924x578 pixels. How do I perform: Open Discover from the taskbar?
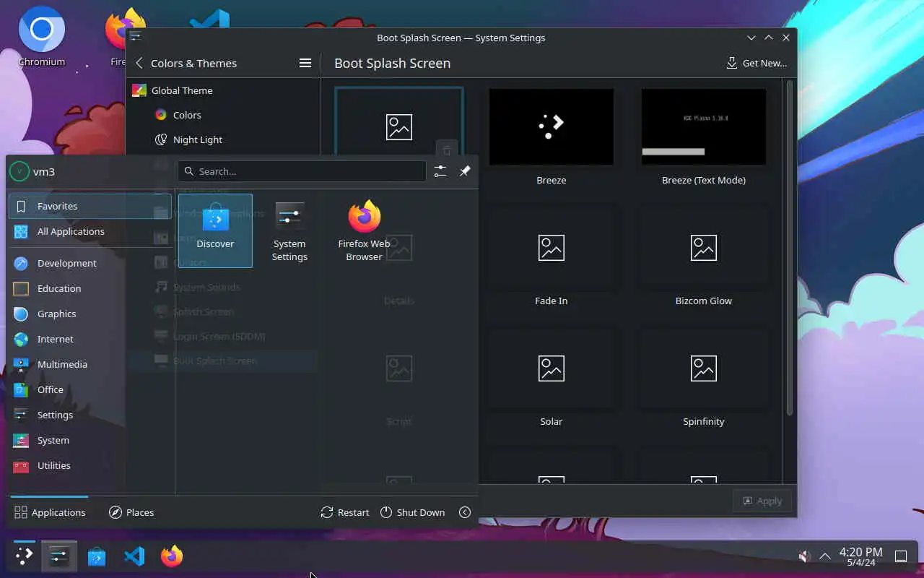coord(97,556)
